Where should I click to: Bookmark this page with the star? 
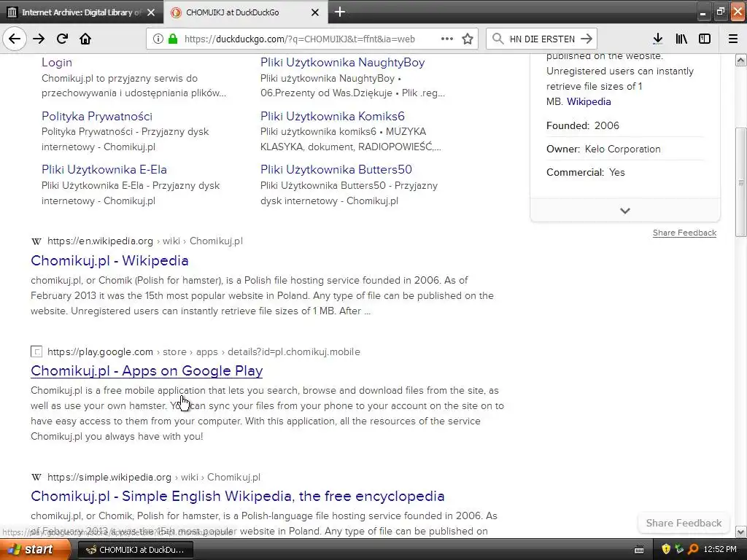point(468,39)
